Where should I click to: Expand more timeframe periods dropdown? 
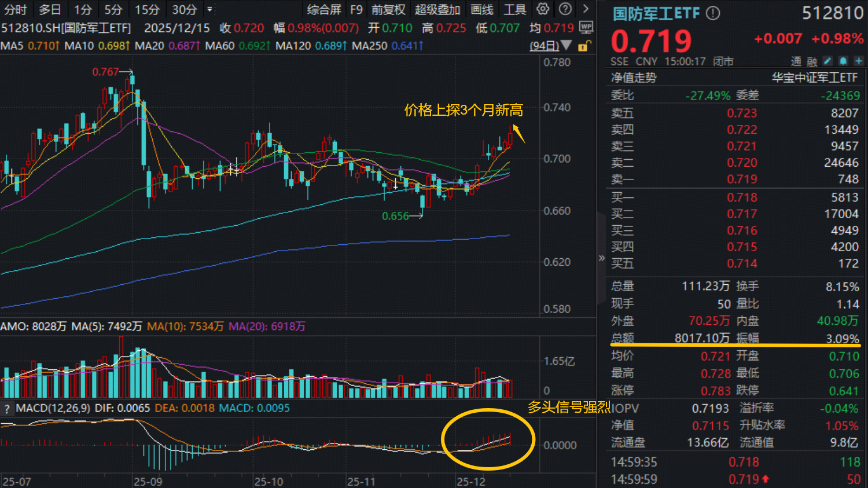209,10
